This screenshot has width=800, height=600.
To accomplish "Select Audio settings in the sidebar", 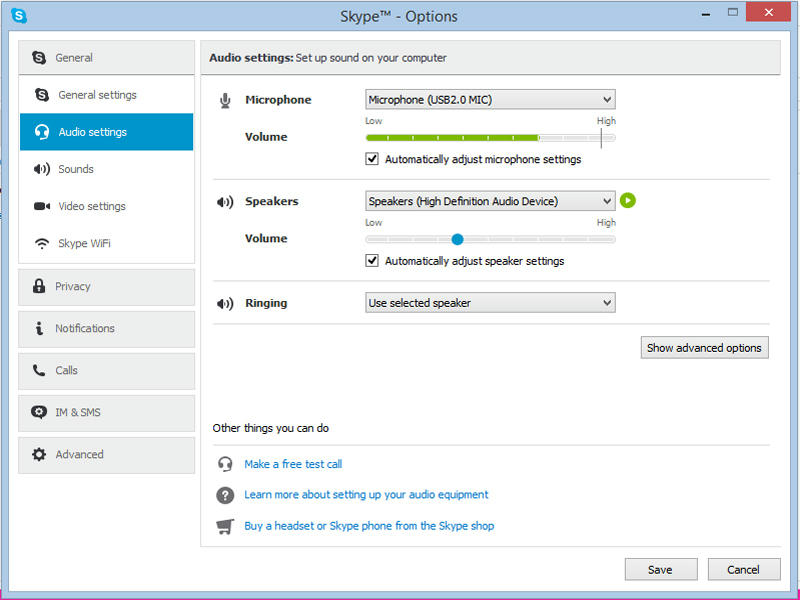I will 107,132.
